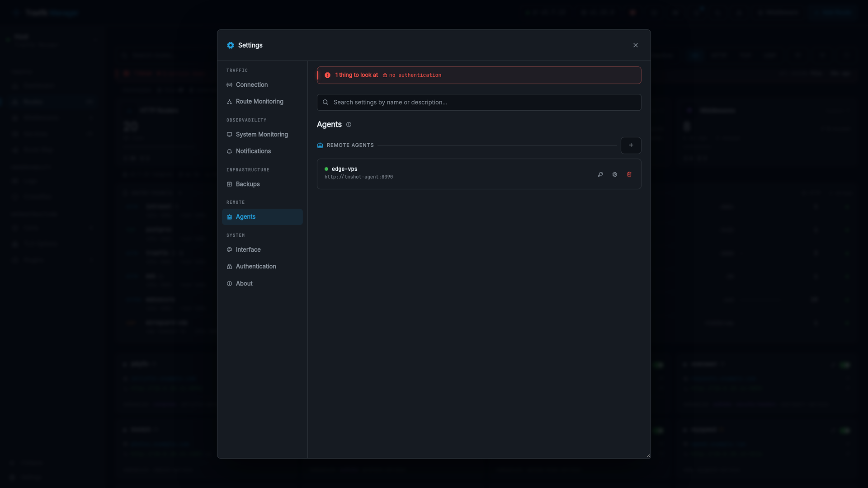
Task: Click the System Monitoring monitor icon
Action: pyautogui.click(x=229, y=135)
